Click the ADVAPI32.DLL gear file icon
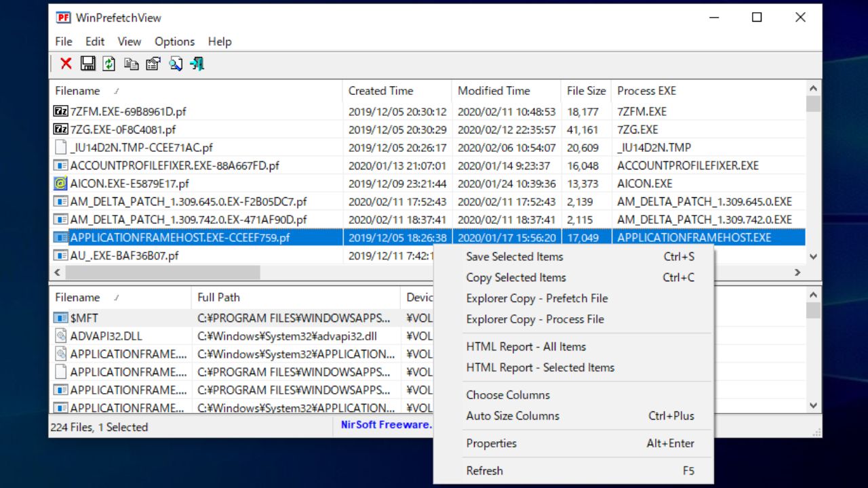 pyautogui.click(x=61, y=335)
